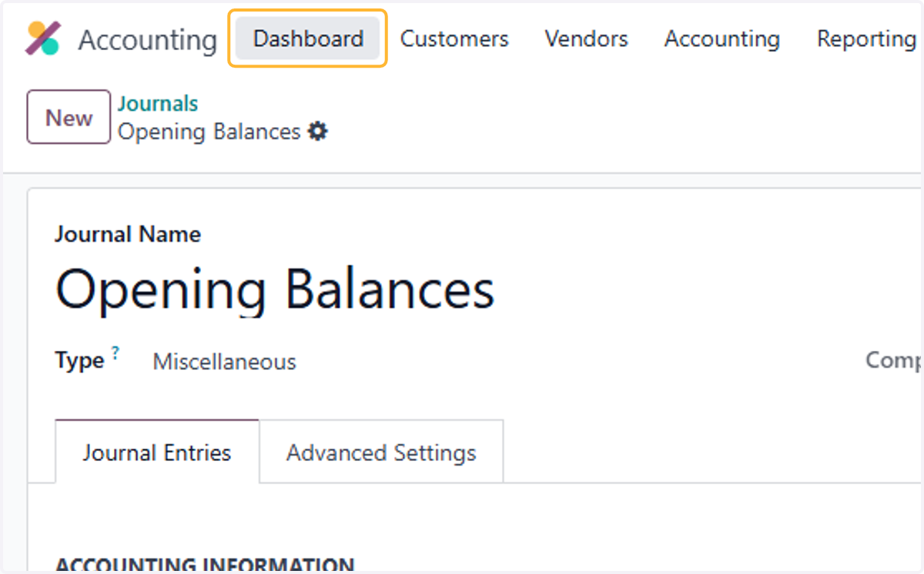This screenshot has height=574, width=924.
Task: Click the question mark tooltip next to Type
Action: point(115,353)
